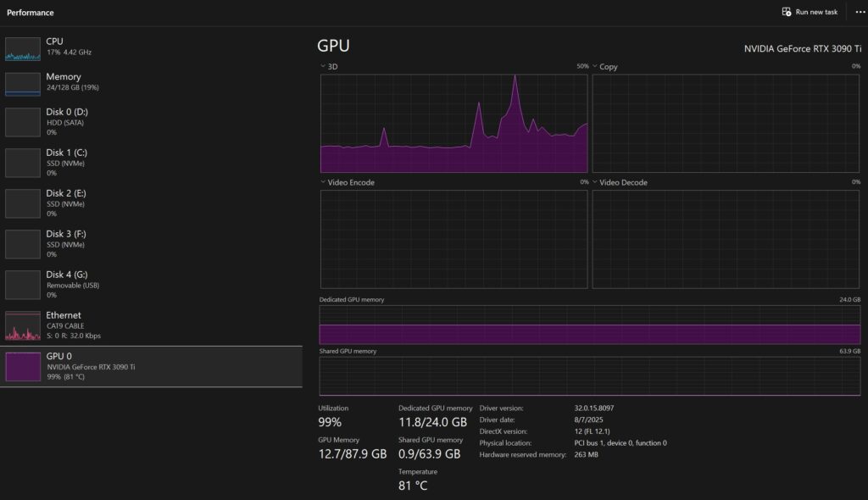Image resolution: width=868 pixels, height=500 pixels.
Task: Click the Run new task icon
Action: click(786, 12)
